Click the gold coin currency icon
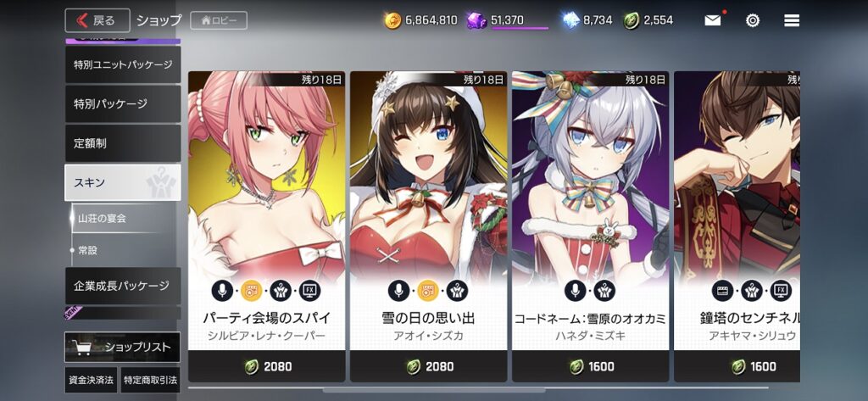The width and height of the screenshot is (868, 401). tap(393, 20)
